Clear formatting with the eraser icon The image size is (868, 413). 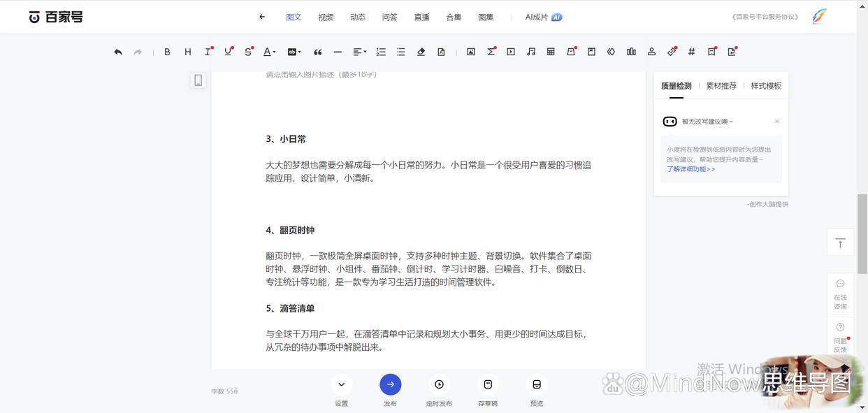click(x=421, y=52)
